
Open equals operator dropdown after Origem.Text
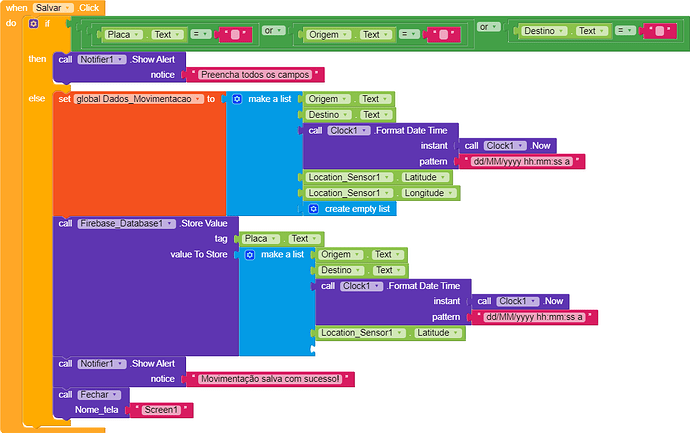pos(409,34)
